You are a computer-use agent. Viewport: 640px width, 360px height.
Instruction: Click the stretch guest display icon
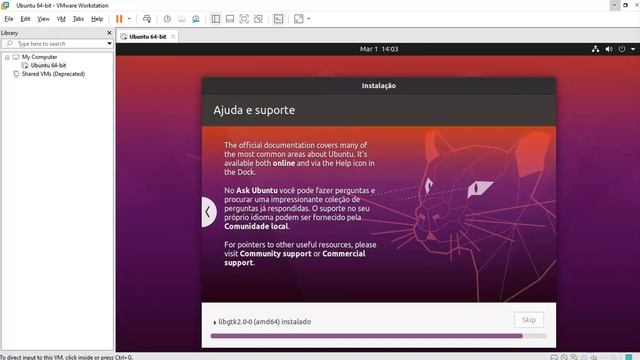299,19
